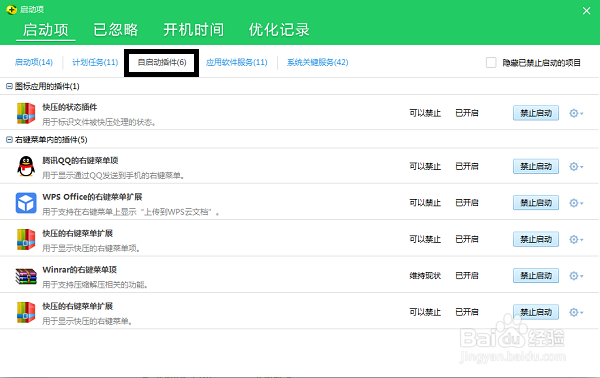Click the description 用于显示通过QQ发送到手机的右键菜单。
The image size is (600, 378).
point(114,176)
